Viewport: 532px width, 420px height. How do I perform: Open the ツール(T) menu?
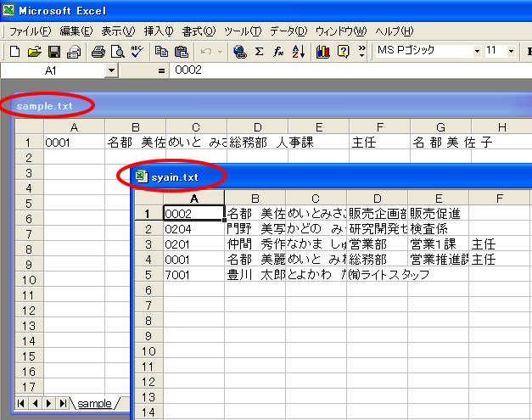point(243,31)
